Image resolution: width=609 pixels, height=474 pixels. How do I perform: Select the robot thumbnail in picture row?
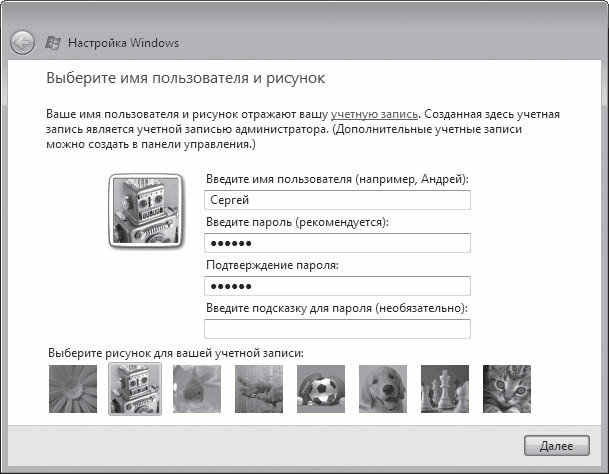coord(133,388)
